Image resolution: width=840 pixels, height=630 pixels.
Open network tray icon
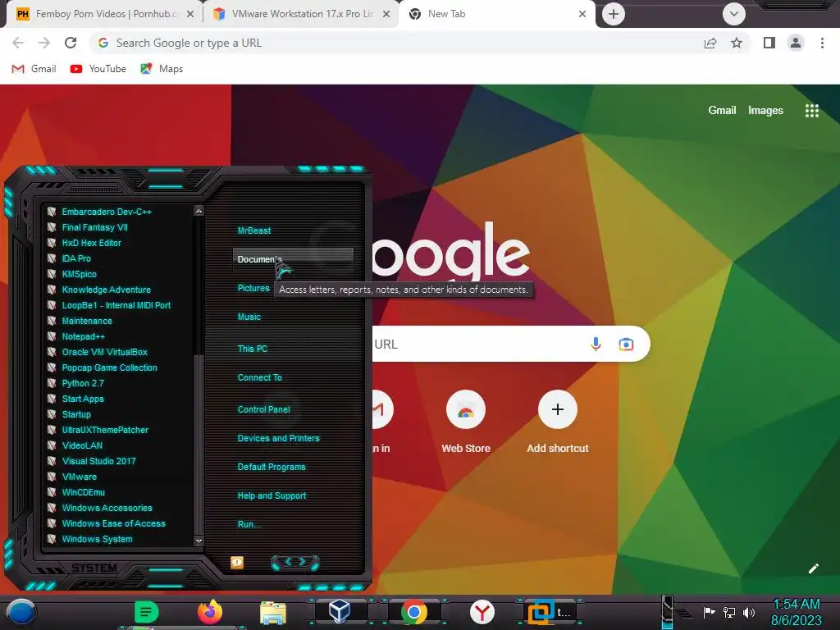tap(728, 612)
